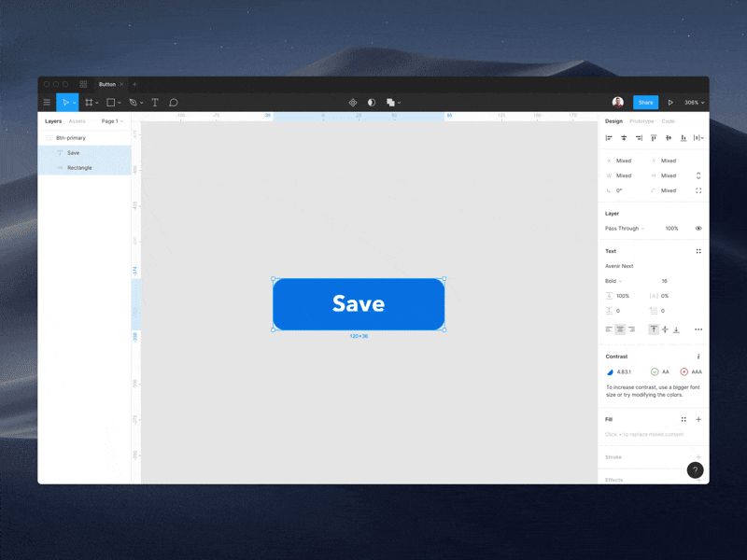This screenshot has width=747, height=560.
Task: Open the Pass Through blend mode dropdown
Action: 625,229
